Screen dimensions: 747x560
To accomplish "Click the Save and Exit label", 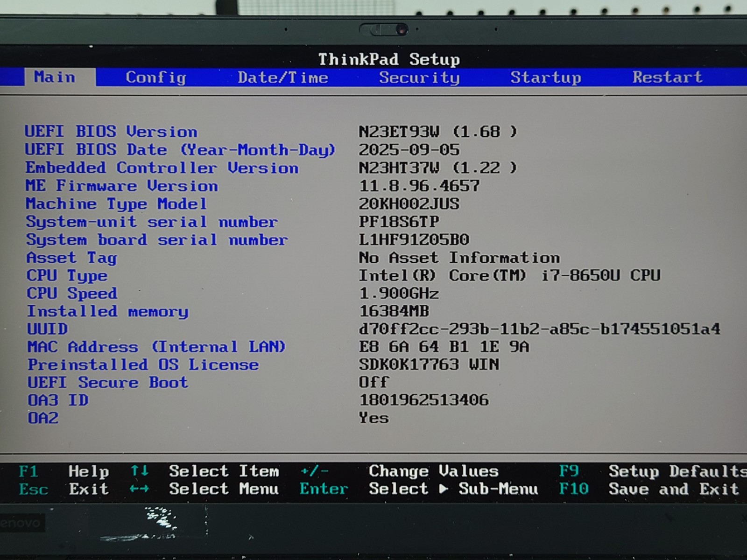I will tap(674, 489).
